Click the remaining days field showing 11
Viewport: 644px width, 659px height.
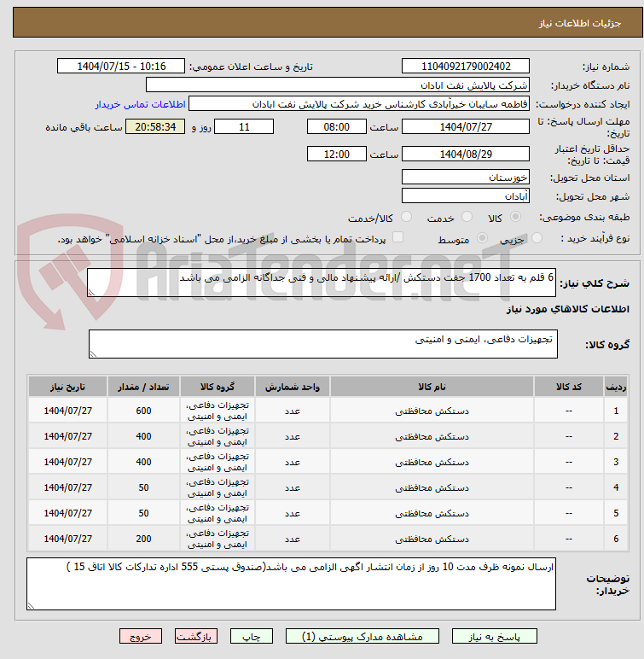244,126
